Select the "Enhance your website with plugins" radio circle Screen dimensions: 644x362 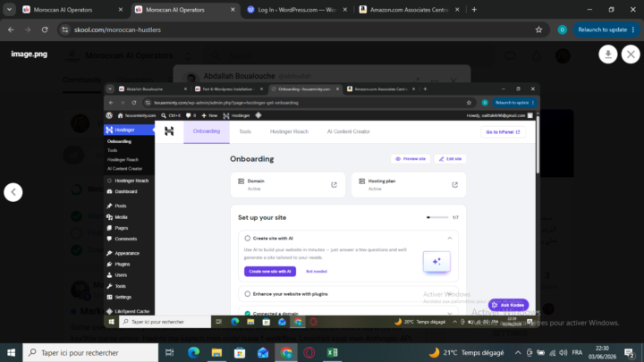pos(247,294)
